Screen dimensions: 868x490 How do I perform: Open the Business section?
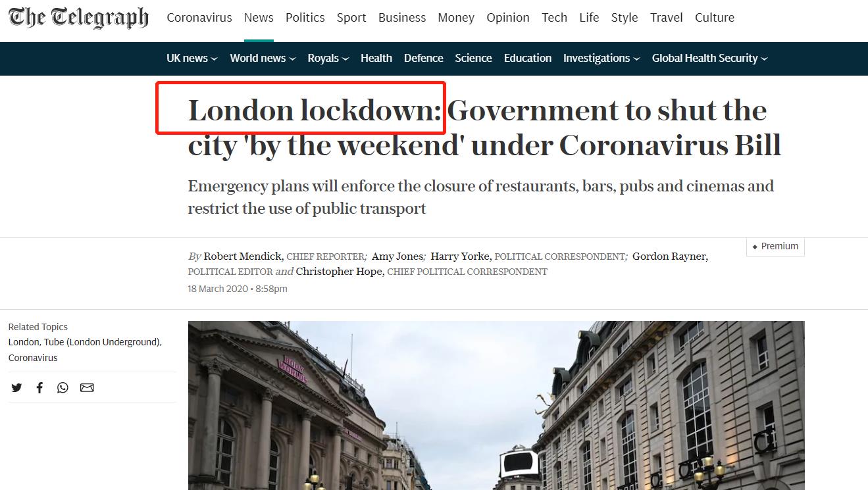[x=402, y=18]
